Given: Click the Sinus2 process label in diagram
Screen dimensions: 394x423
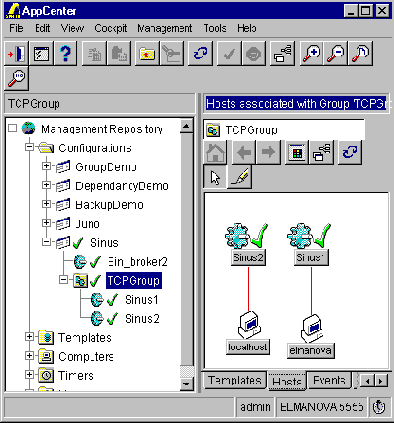Looking at the screenshot, I should pyautogui.click(x=248, y=257).
